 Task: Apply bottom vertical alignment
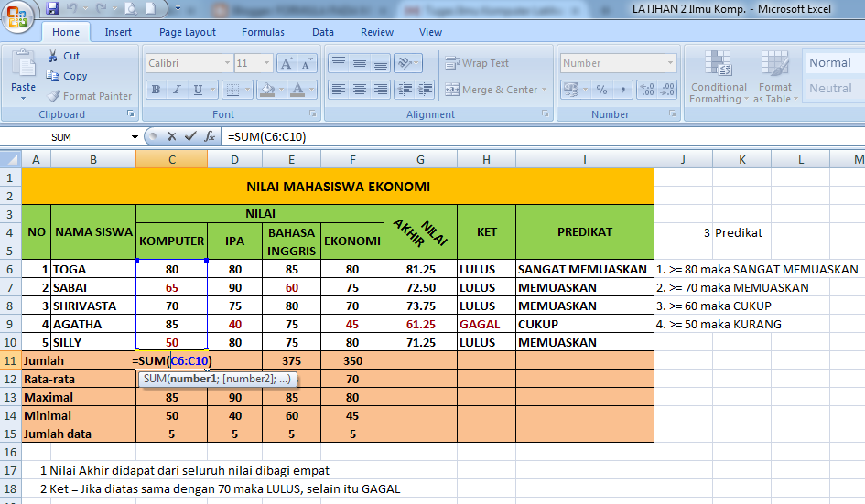coord(381,63)
